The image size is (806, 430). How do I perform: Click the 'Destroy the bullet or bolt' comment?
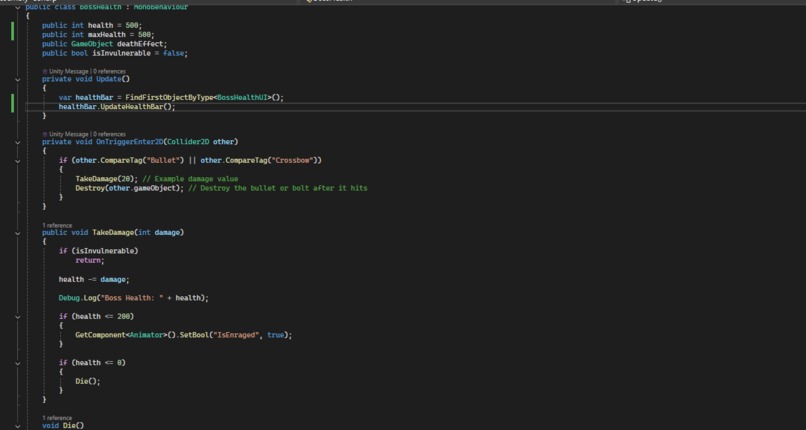click(278, 188)
